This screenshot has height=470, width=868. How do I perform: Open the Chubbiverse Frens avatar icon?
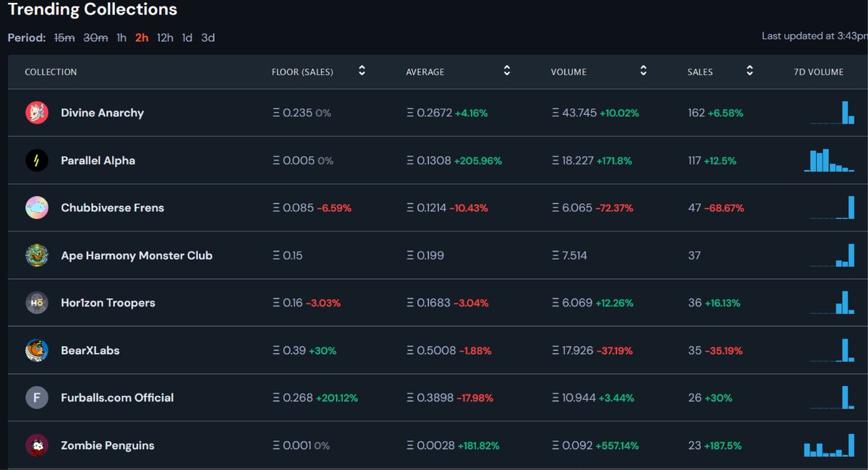tap(37, 208)
